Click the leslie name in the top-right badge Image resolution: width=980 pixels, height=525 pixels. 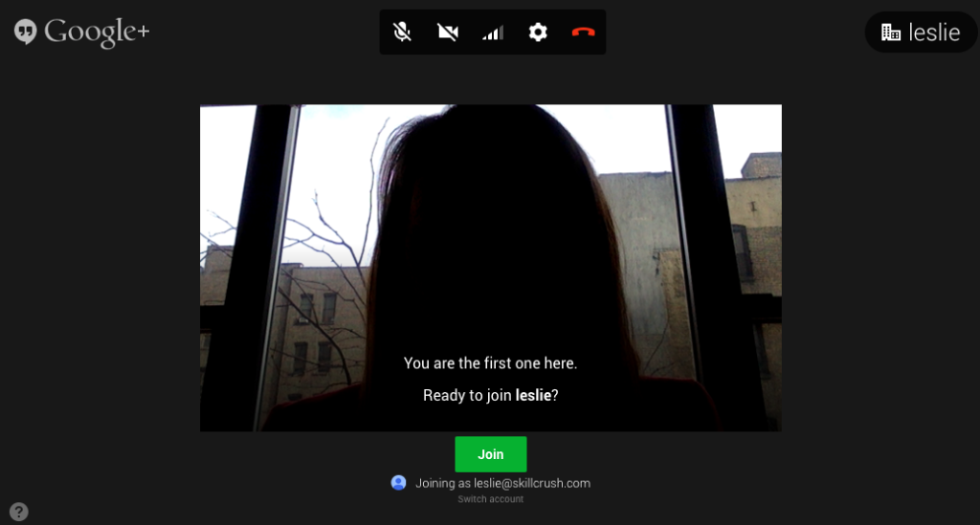tap(934, 33)
